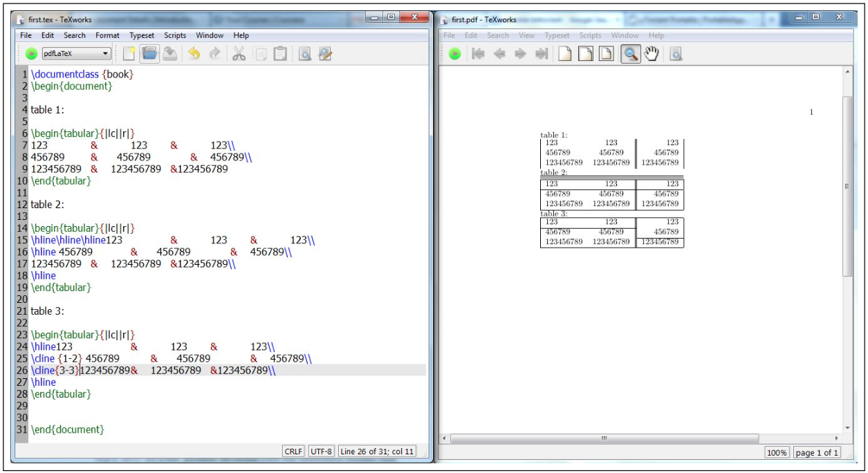The width and height of the screenshot is (868, 473).
Task: Open Help menu in first.pdf window
Action: (x=656, y=35)
